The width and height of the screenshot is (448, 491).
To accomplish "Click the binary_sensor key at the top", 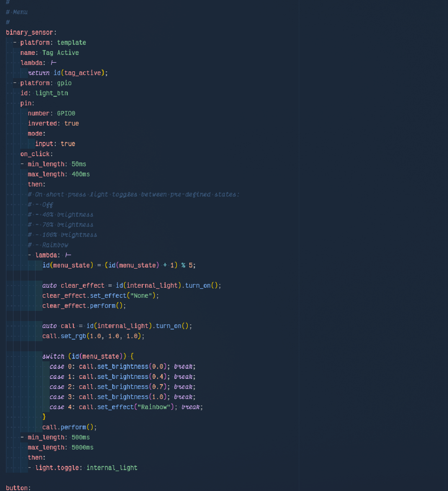I will coord(29,33).
